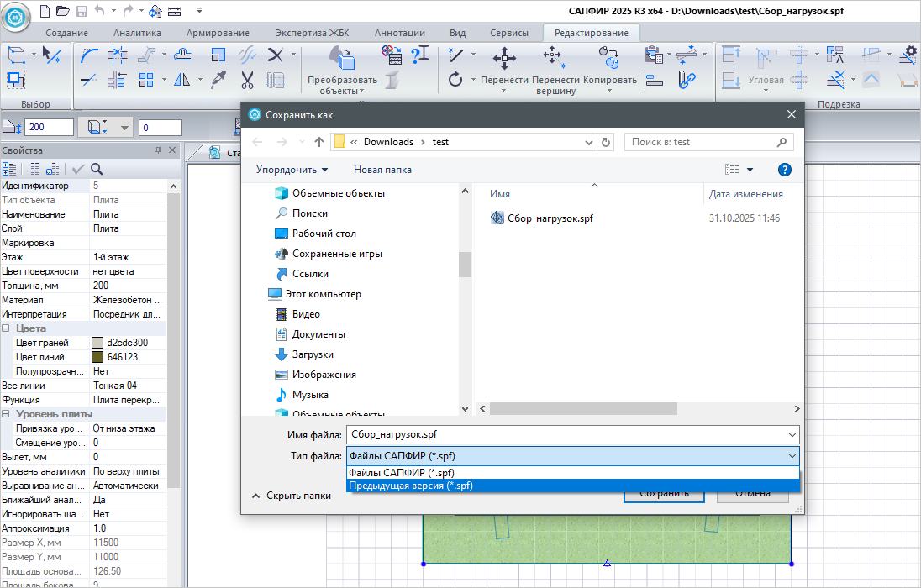Select Загрузки in the folder tree
The image size is (921, 588).
(x=313, y=354)
